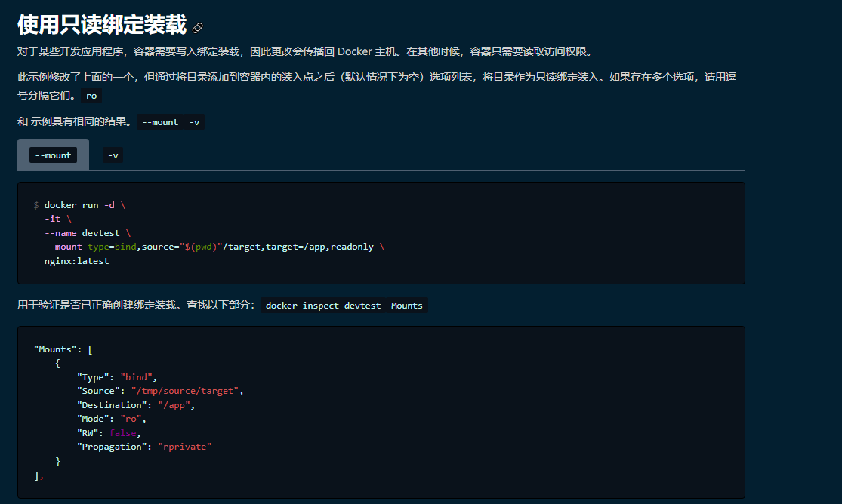This screenshot has height=504, width=842.
Task: Click the inline code --mount -v
Action: click(171, 121)
